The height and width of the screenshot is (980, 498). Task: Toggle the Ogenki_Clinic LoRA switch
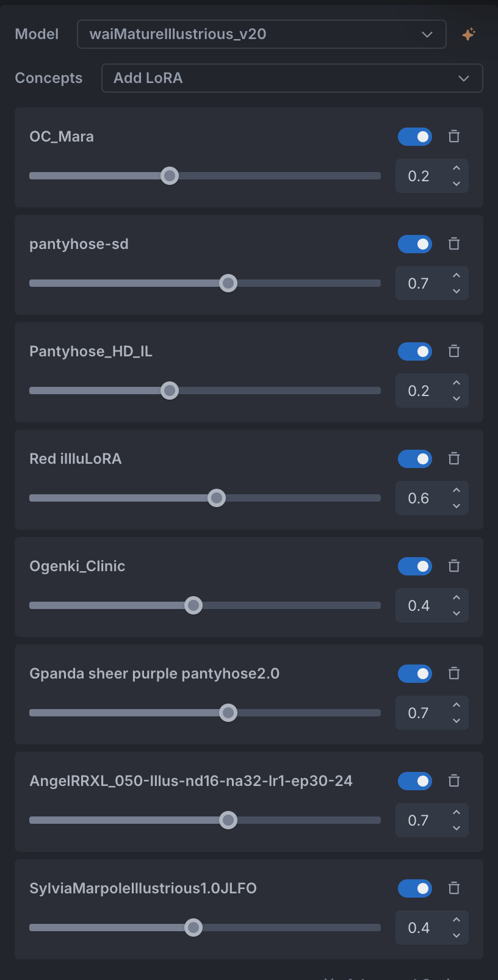(415, 566)
